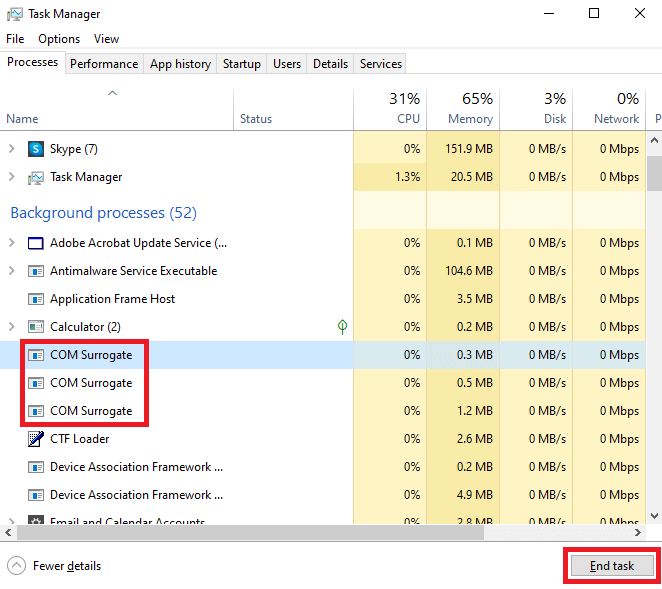This screenshot has width=662, height=589.
Task: Expand the Calculator (2) process group
Action: point(12,327)
